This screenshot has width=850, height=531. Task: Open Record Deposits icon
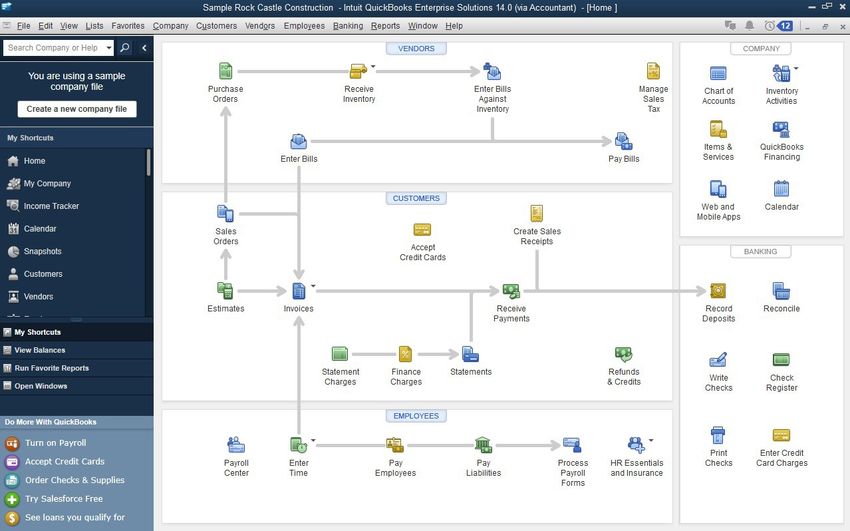718,291
